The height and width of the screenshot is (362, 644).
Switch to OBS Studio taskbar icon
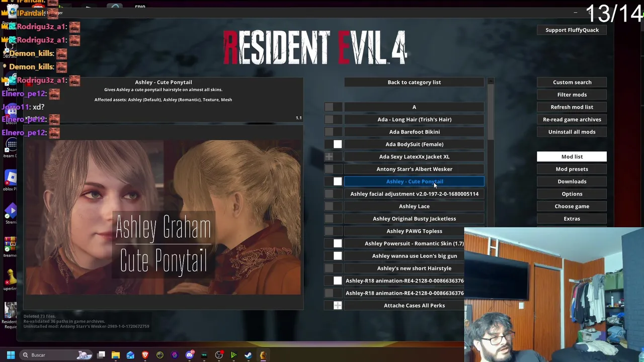click(x=219, y=355)
